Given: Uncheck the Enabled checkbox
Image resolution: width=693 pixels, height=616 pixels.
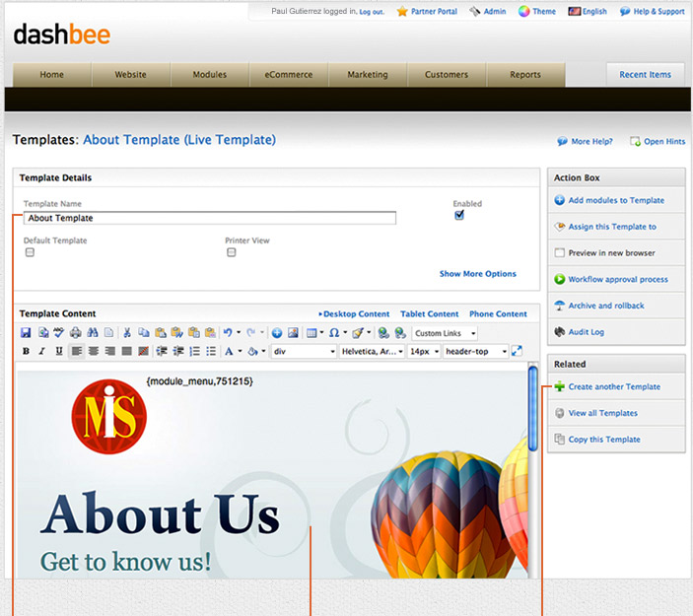Looking at the screenshot, I should (x=459, y=215).
